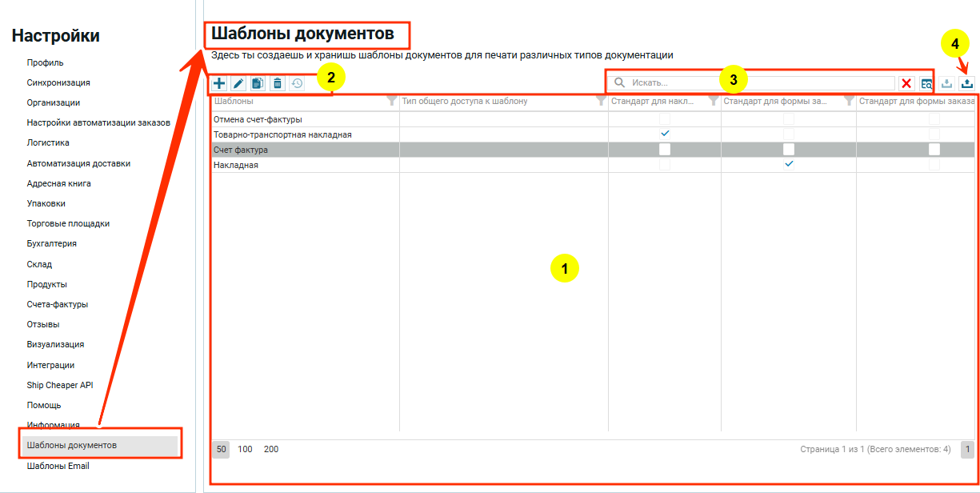Screen dimensions: 980x493
Task: Click the advanced search icon beside red X
Action: (926, 83)
